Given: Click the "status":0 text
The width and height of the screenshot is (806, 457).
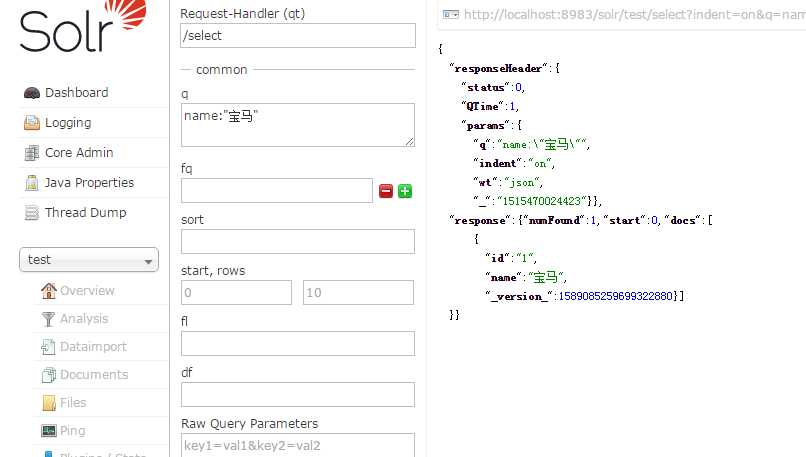Looking at the screenshot, I should pyautogui.click(x=493, y=87).
